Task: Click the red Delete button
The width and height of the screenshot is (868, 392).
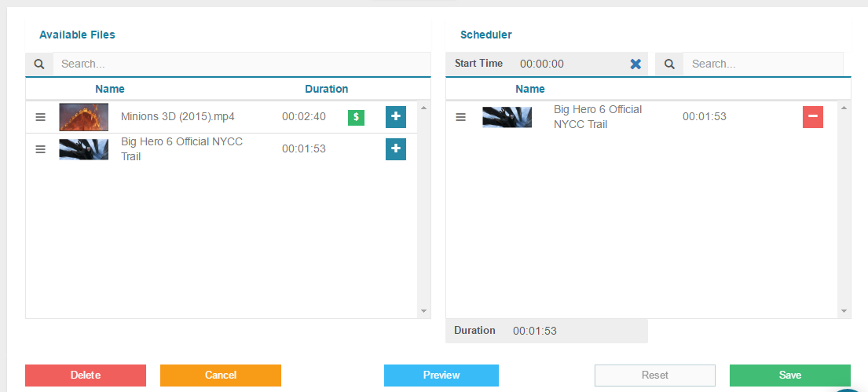Action: [x=86, y=376]
